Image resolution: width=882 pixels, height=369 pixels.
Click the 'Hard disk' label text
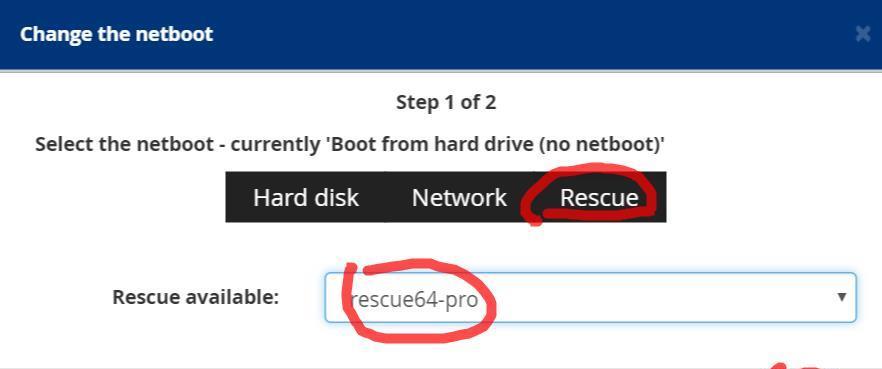coord(305,198)
